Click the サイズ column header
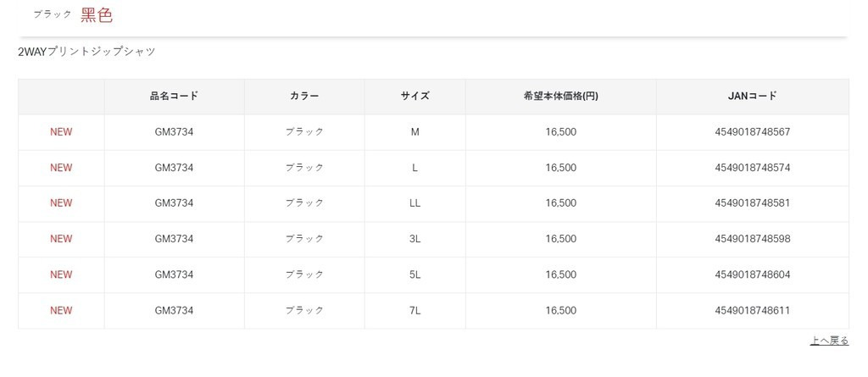 click(415, 97)
